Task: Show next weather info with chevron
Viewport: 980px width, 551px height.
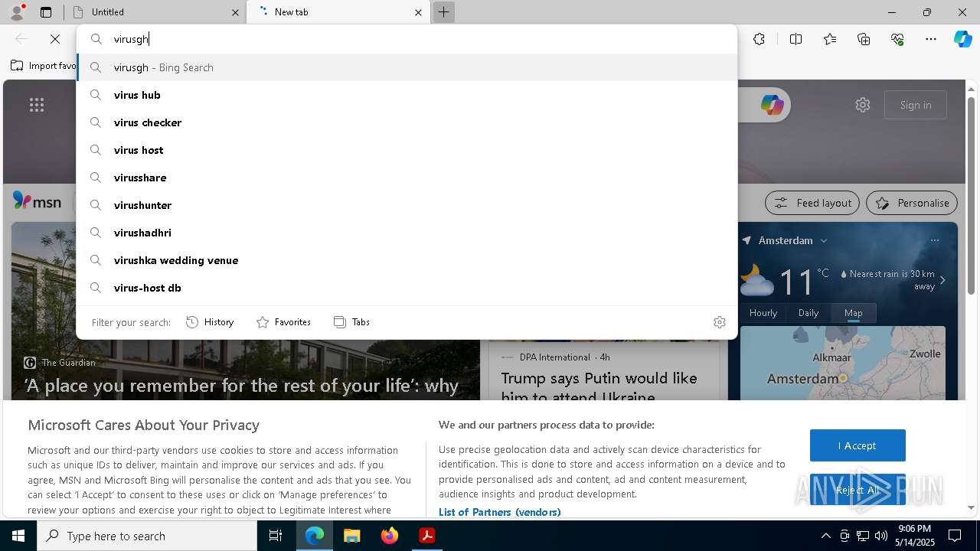Action: (942, 280)
